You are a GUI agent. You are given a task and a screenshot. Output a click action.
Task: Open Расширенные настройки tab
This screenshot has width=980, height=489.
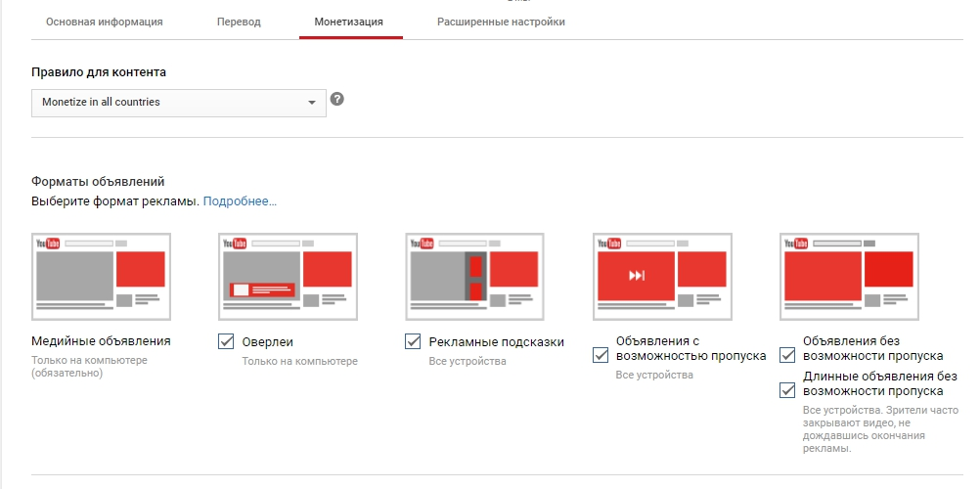[x=502, y=22]
